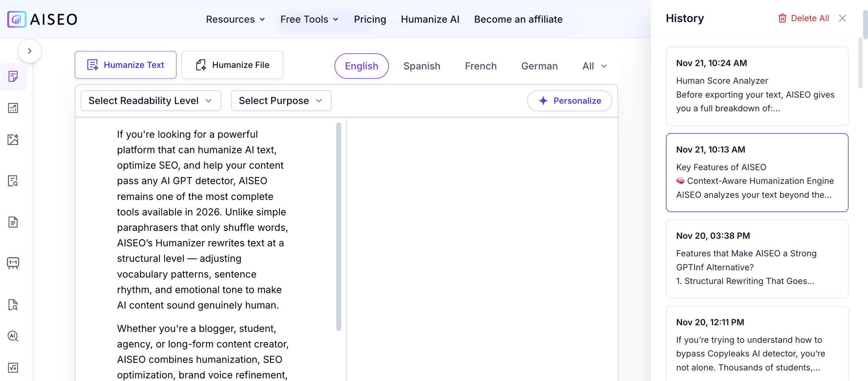Open the chart analytics sidebar icon
Screen dimensions: 868x381
[13, 108]
